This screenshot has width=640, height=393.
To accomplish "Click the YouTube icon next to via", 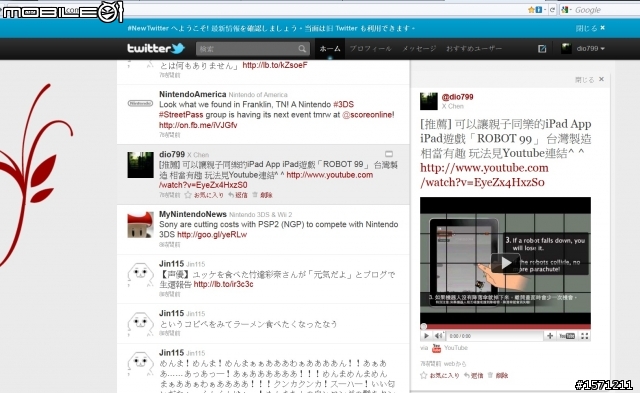I will tap(436, 348).
